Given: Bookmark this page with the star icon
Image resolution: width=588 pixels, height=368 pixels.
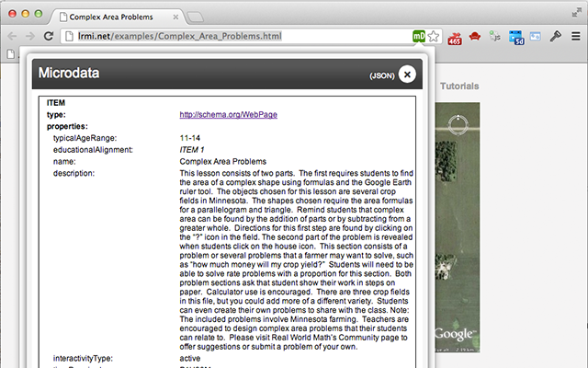Looking at the screenshot, I should pyautogui.click(x=434, y=37).
